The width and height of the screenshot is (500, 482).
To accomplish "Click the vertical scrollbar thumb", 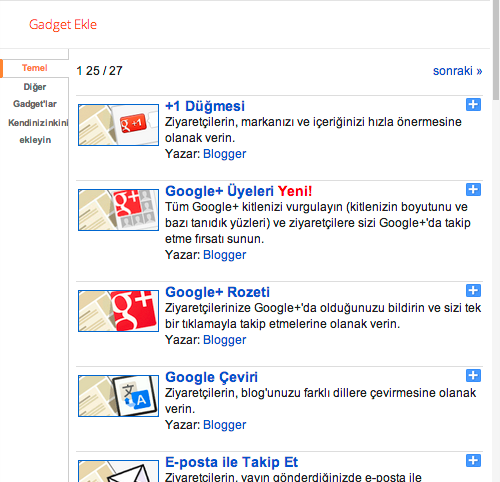I will (x=496, y=50).
